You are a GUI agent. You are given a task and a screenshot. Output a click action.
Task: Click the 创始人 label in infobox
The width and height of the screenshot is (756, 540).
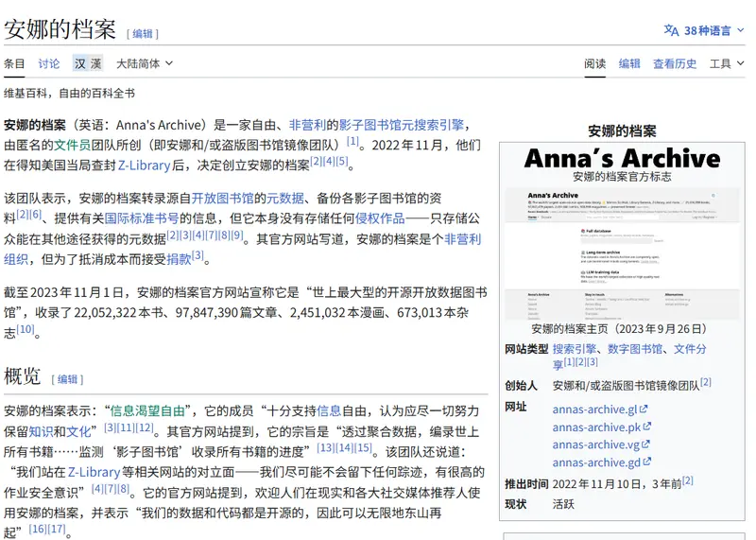[x=521, y=385]
